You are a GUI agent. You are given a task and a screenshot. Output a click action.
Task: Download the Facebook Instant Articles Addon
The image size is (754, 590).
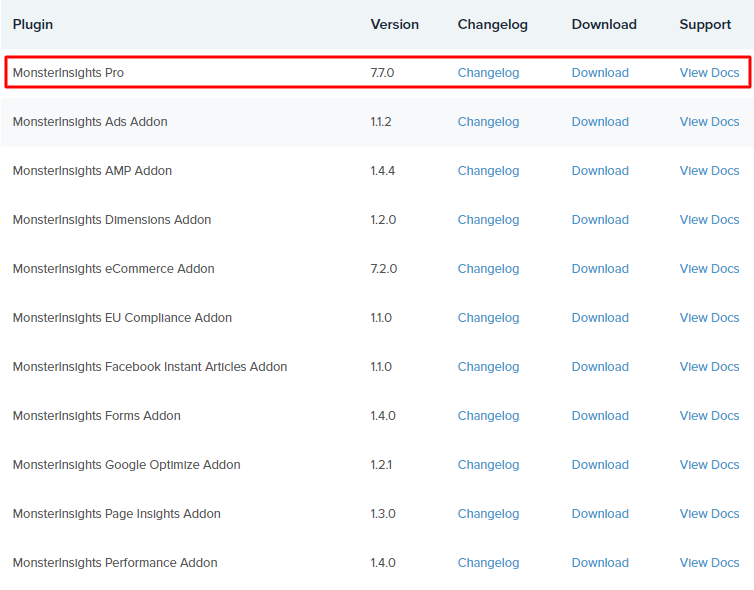click(600, 367)
